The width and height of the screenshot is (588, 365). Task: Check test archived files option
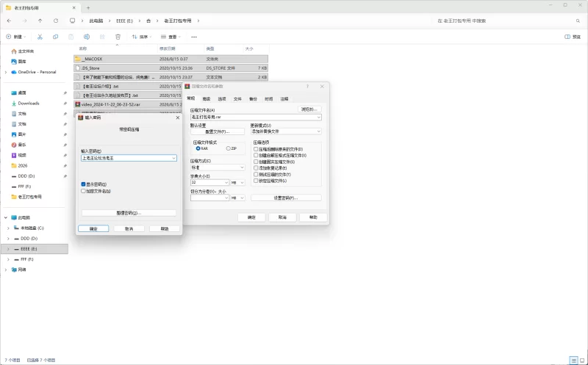pyautogui.click(x=256, y=174)
